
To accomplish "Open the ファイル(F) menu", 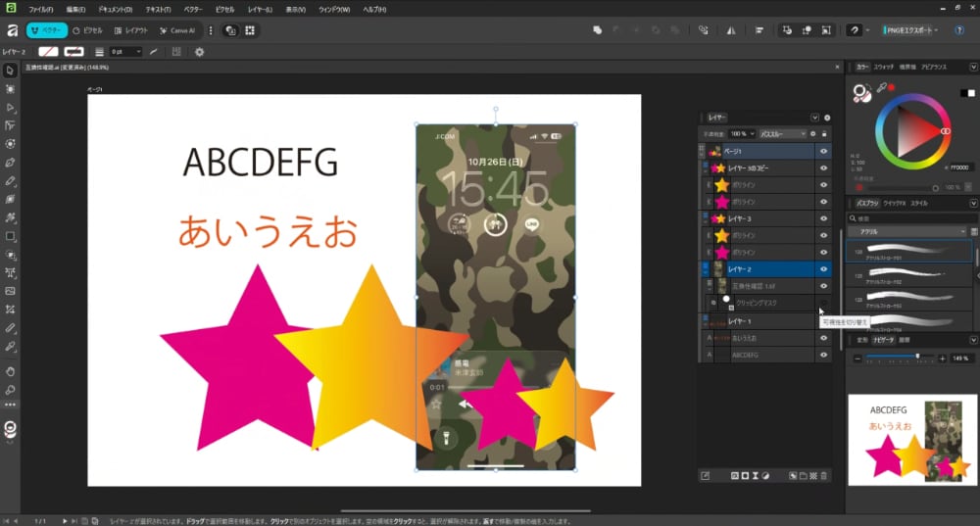I will coord(41,9).
